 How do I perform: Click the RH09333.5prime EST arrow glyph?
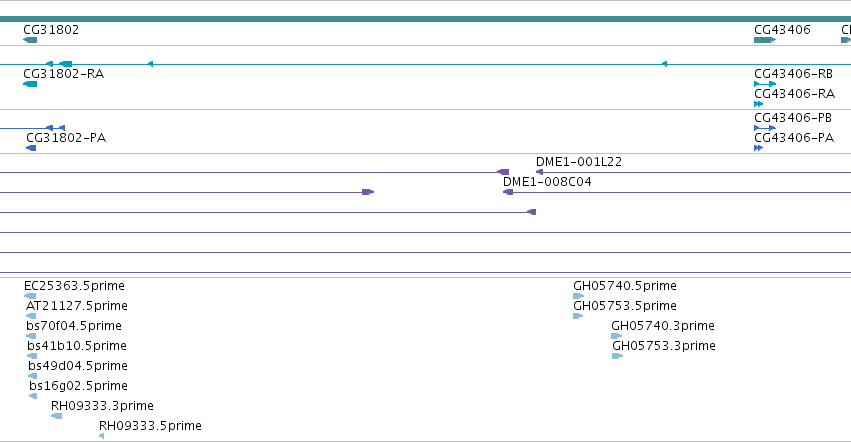point(101,436)
